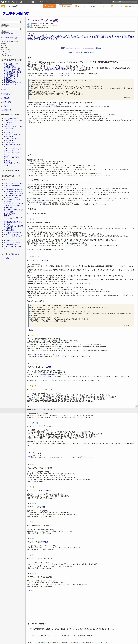The width and height of the screenshot is (138, 644).
Task: Click the edit pencil beside あらすじ heading
Action: click(x=37, y=156)
